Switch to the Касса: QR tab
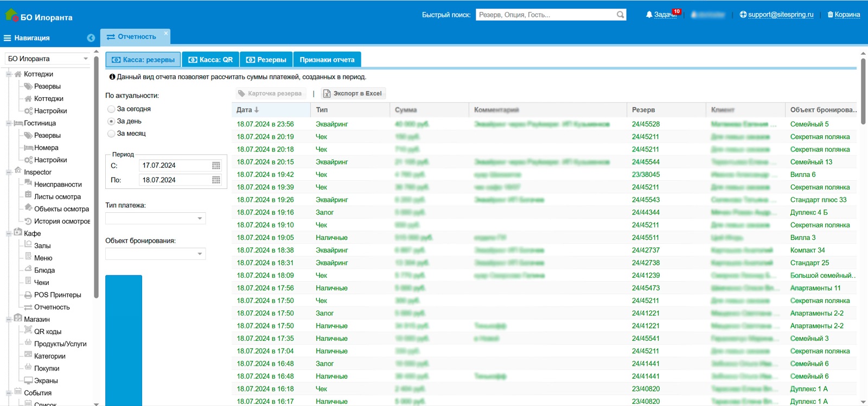Image resolution: width=868 pixels, height=406 pixels. pyautogui.click(x=210, y=60)
